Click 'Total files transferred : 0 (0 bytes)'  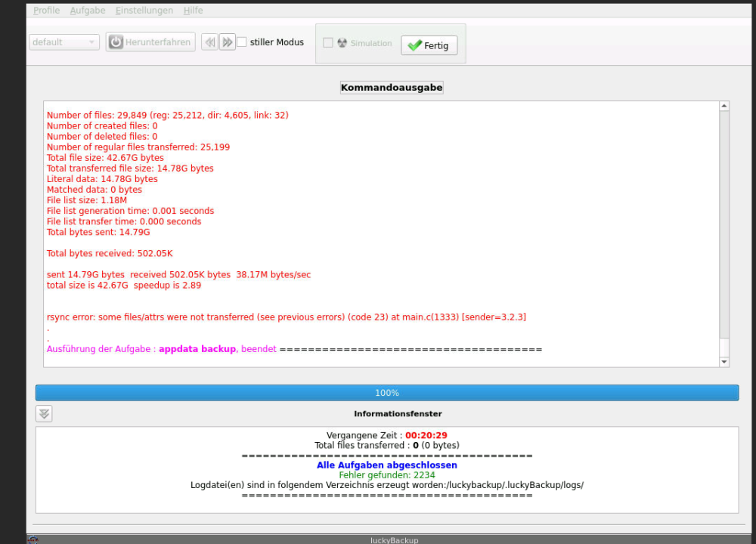click(386, 445)
